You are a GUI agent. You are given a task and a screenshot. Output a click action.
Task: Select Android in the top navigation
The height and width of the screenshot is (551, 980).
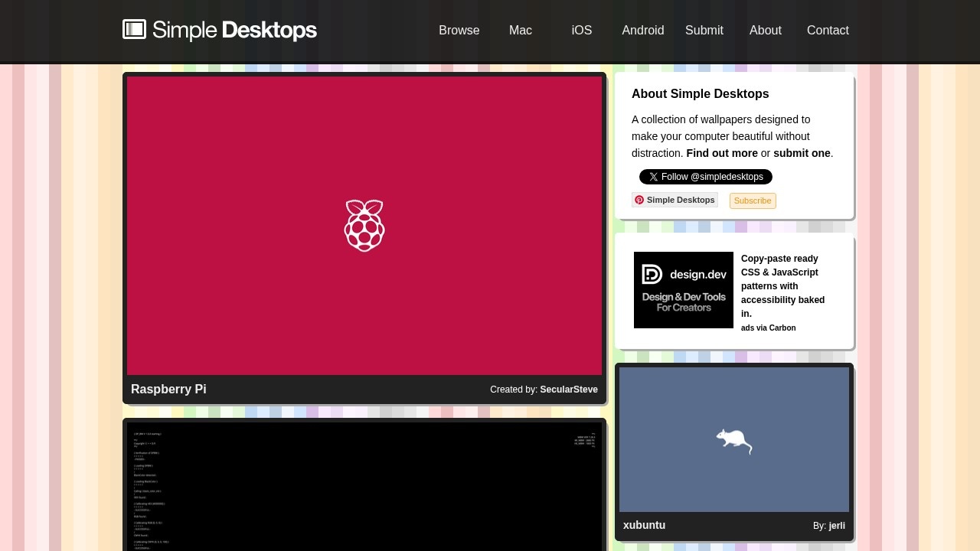[x=643, y=31]
